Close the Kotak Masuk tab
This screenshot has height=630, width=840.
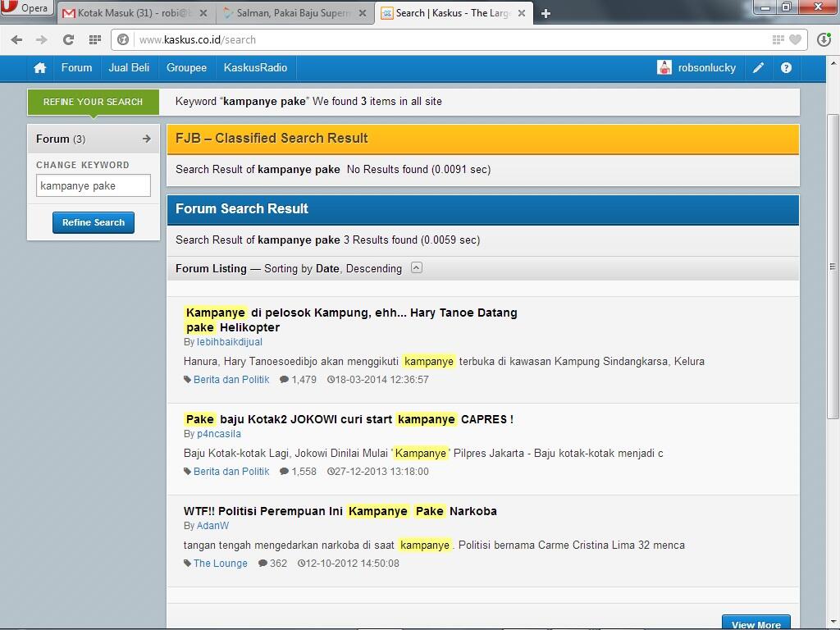[x=203, y=13]
